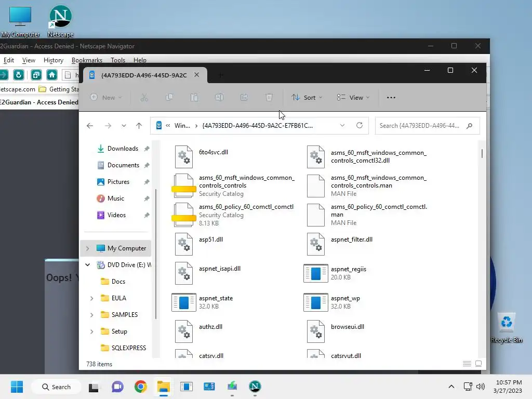This screenshot has width=532, height=399.
Task: Collapse the DVD Drive (E:) node
Action: pos(87,265)
